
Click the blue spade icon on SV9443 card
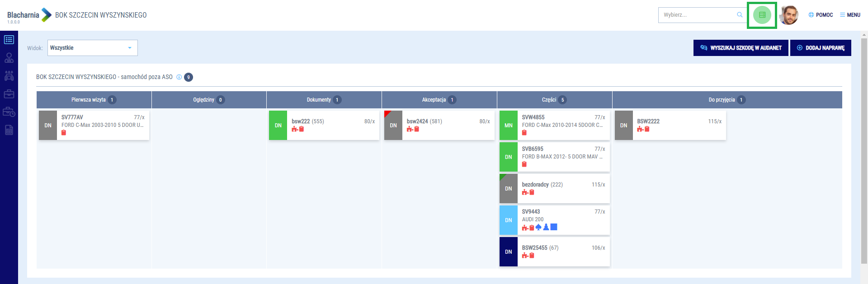(538, 227)
